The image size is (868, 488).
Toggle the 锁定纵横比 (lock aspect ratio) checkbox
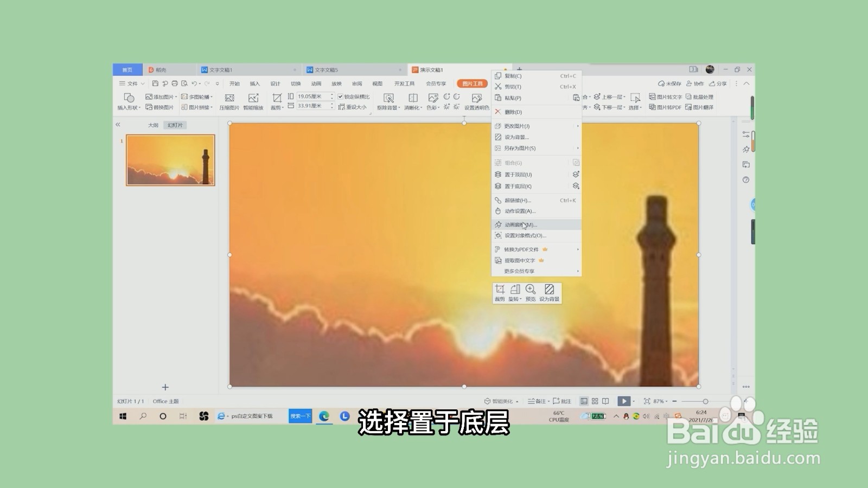(x=340, y=97)
